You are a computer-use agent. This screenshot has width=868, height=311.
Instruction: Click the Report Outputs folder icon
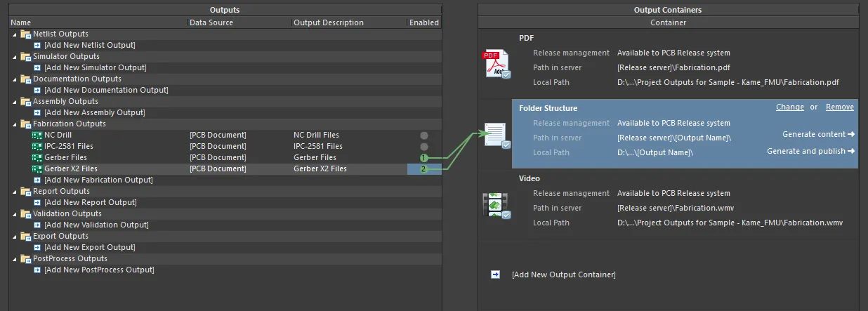tap(27, 191)
